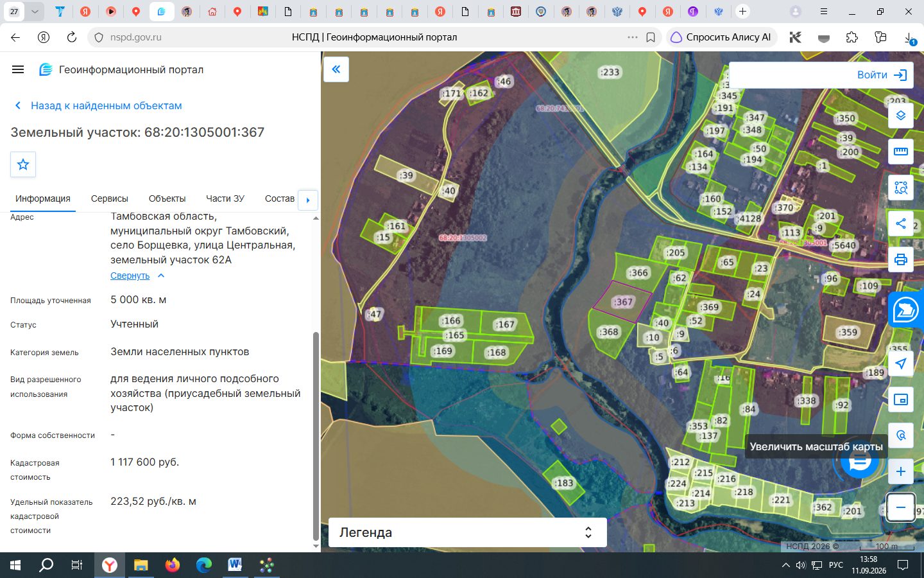
Task: Open browser extensions puzzle icon
Action: [852, 37]
